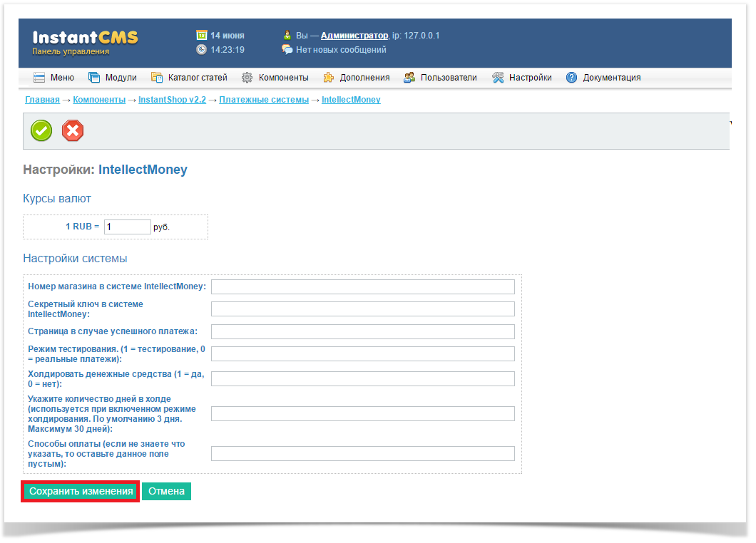Select the testing mode input field
Image resolution: width=756 pixels, height=543 pixels.
[x=362, y=354]
